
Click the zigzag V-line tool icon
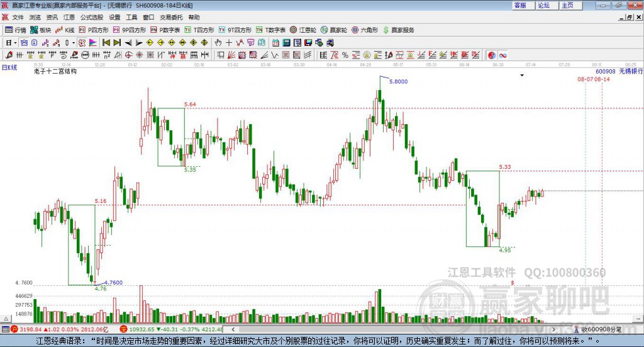click(275, 55)
